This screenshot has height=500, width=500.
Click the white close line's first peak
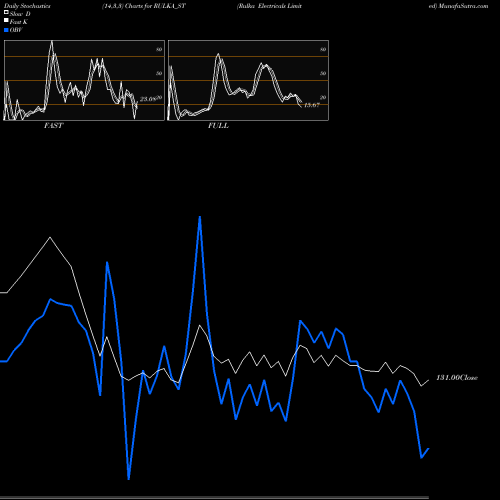(x=50, y=237)
